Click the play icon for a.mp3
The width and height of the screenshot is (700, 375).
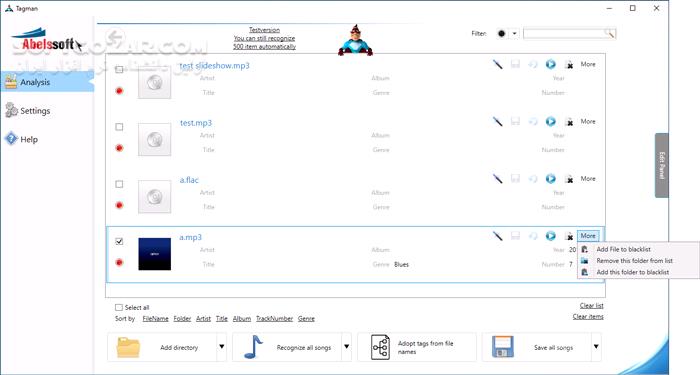(x=551, y=236)
